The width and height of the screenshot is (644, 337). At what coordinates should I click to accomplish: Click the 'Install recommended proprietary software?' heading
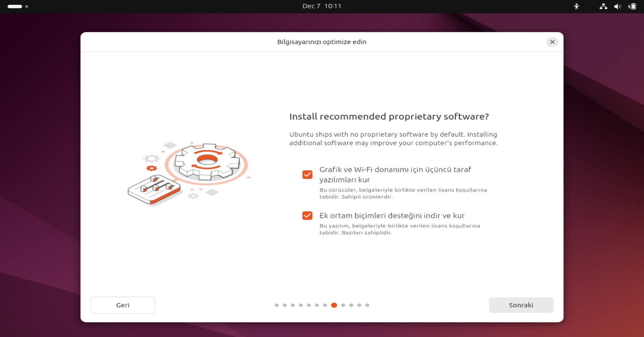389,116
